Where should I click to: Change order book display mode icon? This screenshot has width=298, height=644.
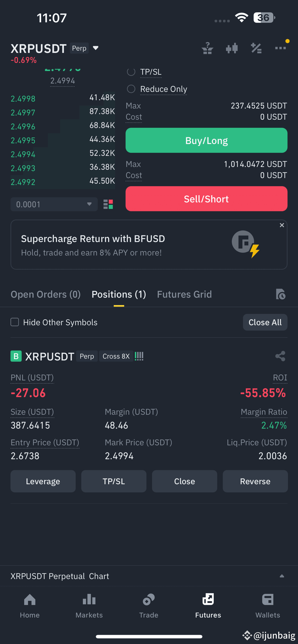click(x=108, y=204)
